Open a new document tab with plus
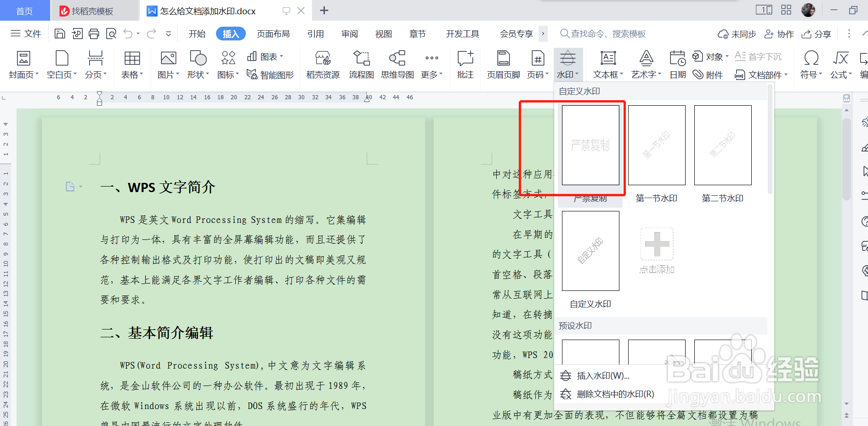The width and height of the screenshot is (868, 426). click(324, 11)
